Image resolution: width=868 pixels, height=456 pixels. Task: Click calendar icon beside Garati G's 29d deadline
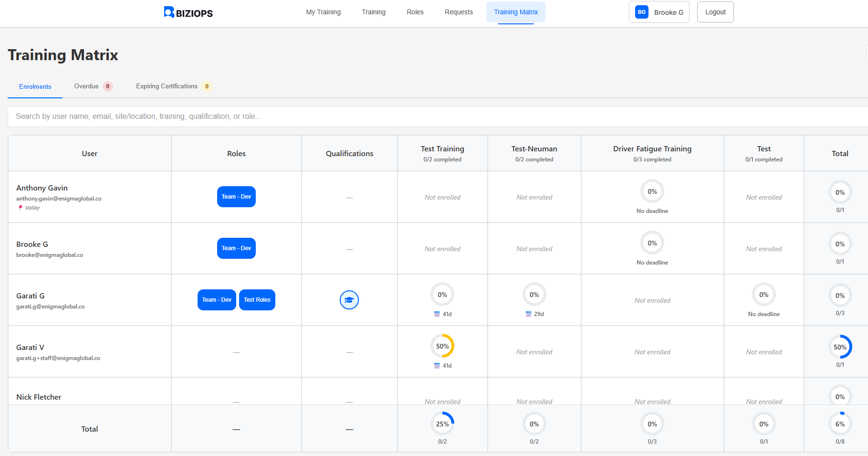coord(528,314)
